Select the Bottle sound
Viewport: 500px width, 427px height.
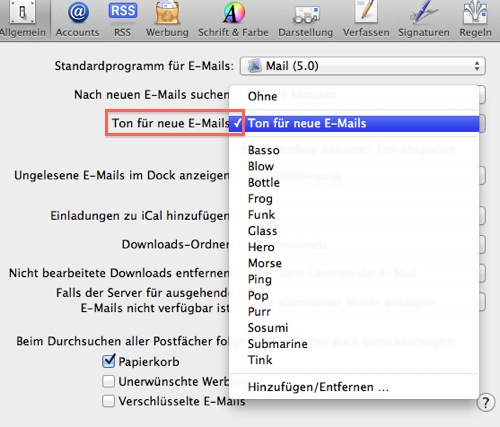tap(354, 182)
